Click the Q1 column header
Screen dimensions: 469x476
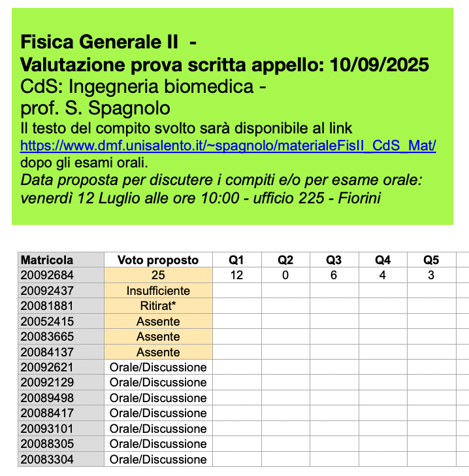(x=236, y=260)
